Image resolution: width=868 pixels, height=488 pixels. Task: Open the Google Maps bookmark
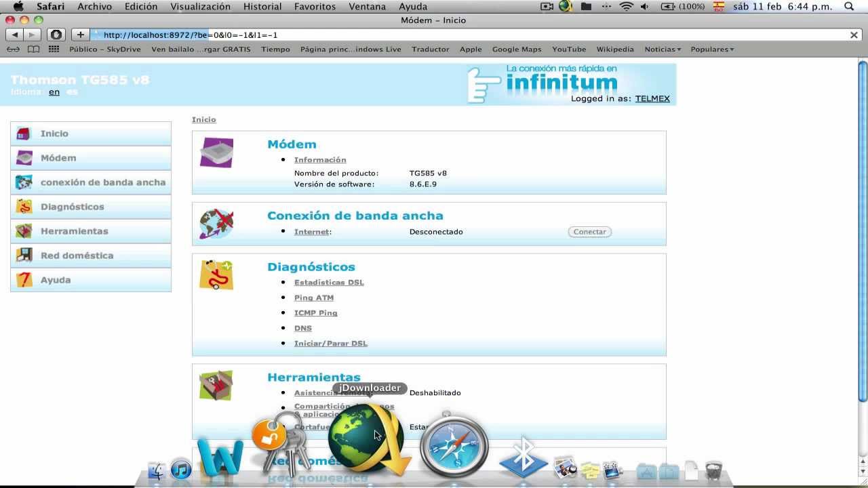517,49
